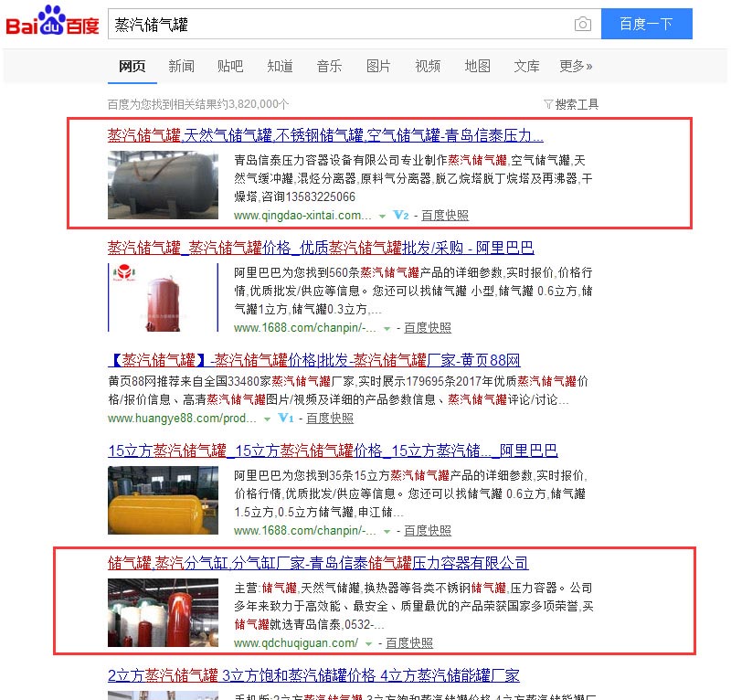Open 百度快照 link for qdchuqiguan.com result
The height and width of the screenshot is (700, 731).
409,643
